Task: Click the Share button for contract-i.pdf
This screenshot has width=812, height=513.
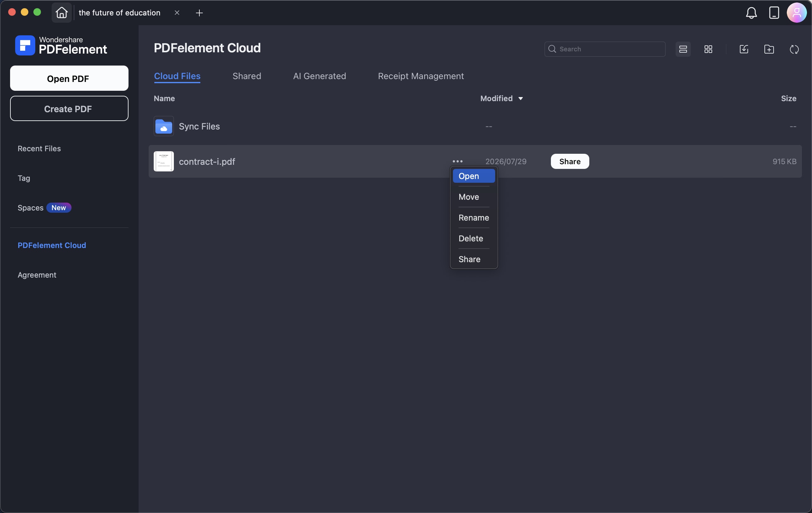Action: tap(569, 162)
